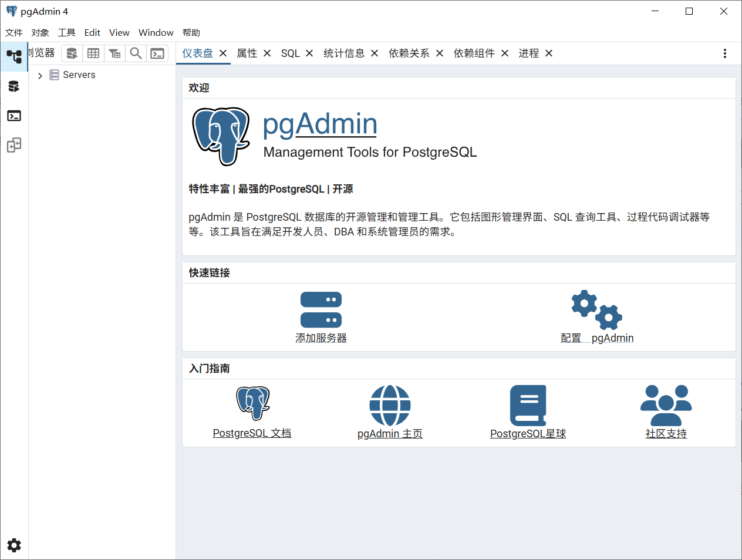
Task: Open settings gear at bottom left
Action: point(14,545)
